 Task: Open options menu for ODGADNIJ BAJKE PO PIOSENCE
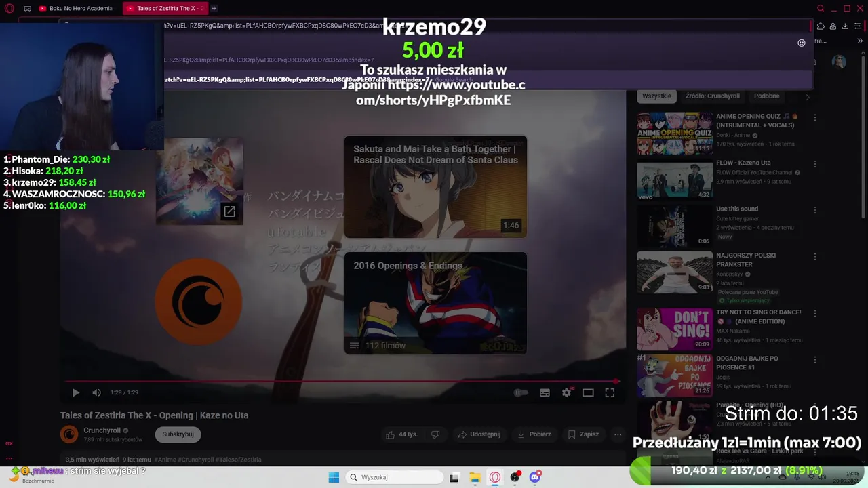point(814,360)
